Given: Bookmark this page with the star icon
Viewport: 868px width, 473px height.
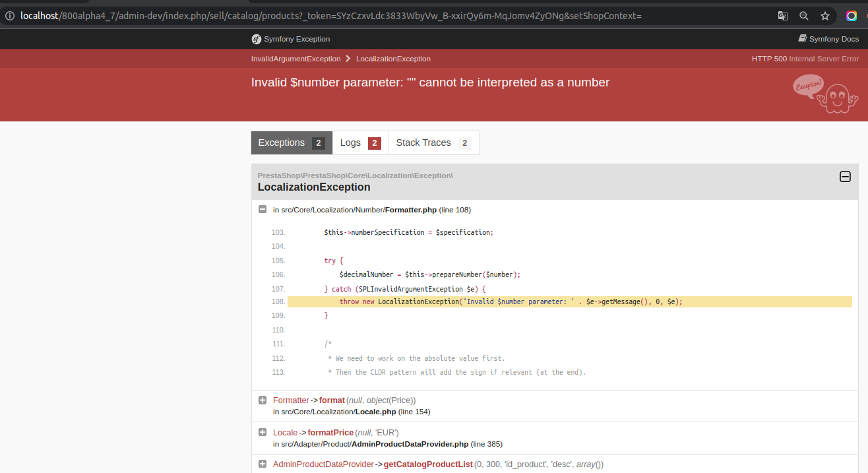Looking at the screenshot, I should point(825,15).
